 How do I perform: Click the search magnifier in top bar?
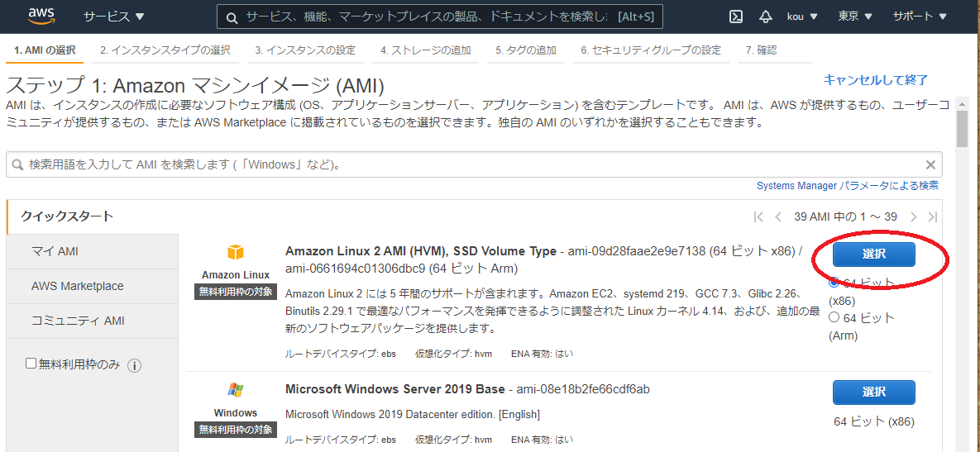[232, 17]
